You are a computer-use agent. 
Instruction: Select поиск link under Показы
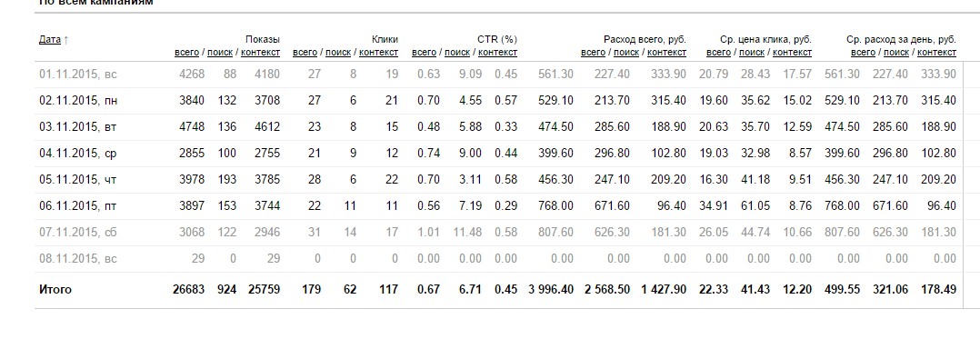pyautogui.click(x=219, y=53)
